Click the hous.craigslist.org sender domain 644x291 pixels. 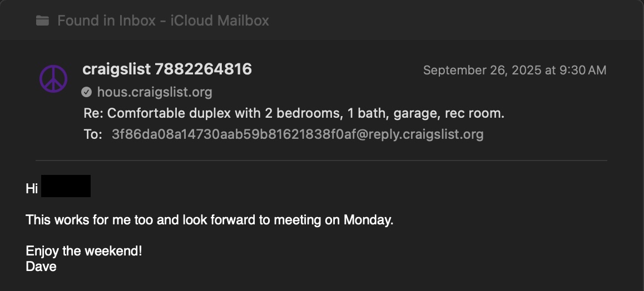coord(155,92)
